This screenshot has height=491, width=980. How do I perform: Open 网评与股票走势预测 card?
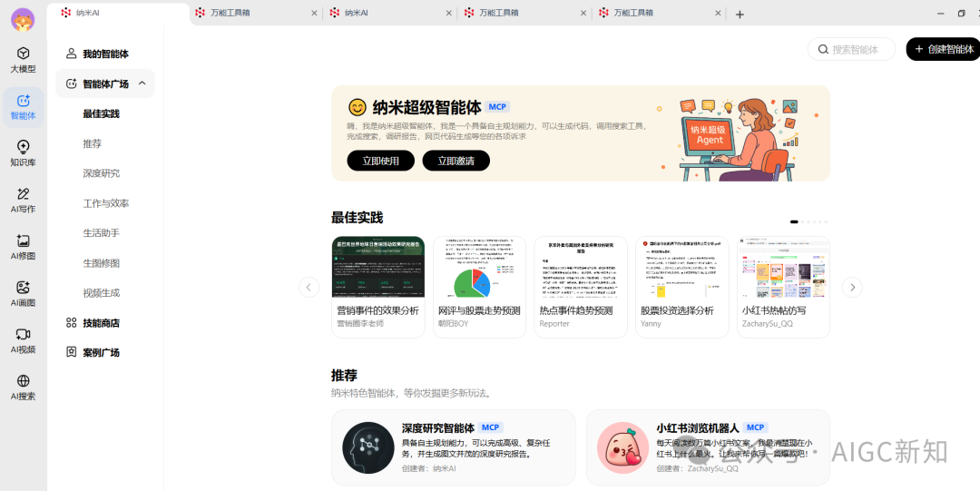(479, 287)
